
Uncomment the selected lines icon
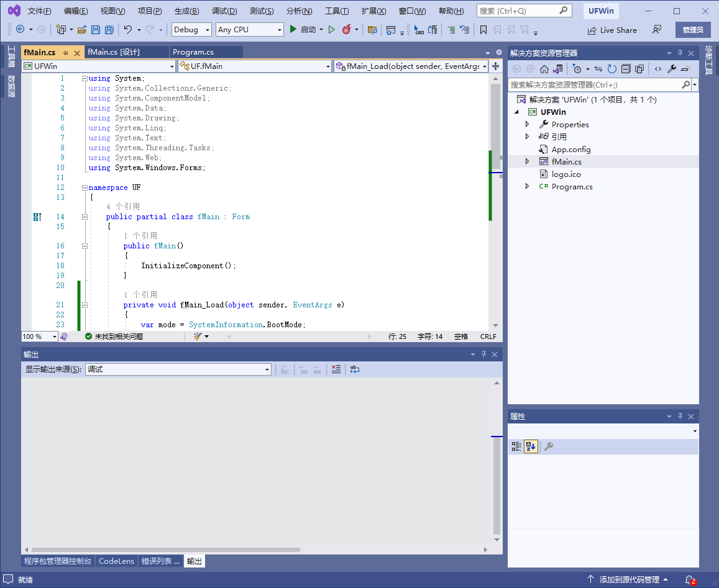pyautogui.click(x=465, y=30)
